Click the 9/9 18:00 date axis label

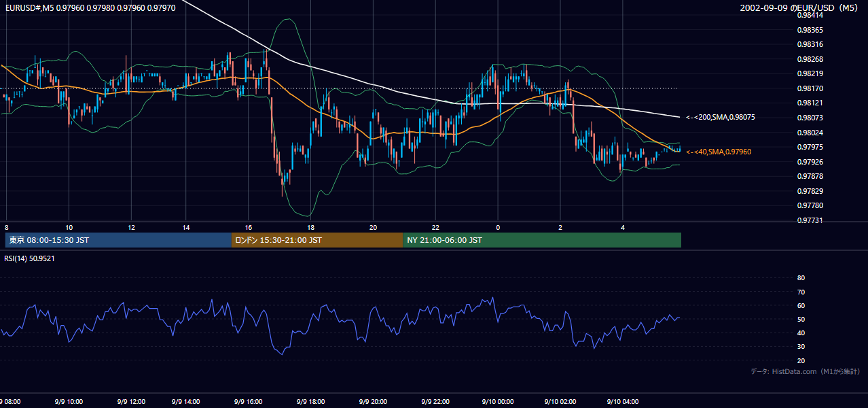(311, 402)
